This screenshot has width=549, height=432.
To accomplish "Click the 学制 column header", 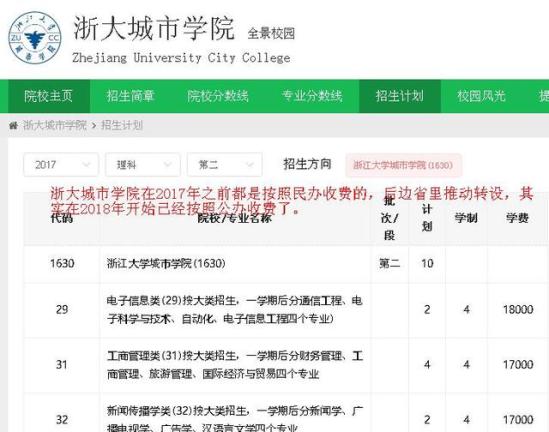I will (x=466, y=218).
